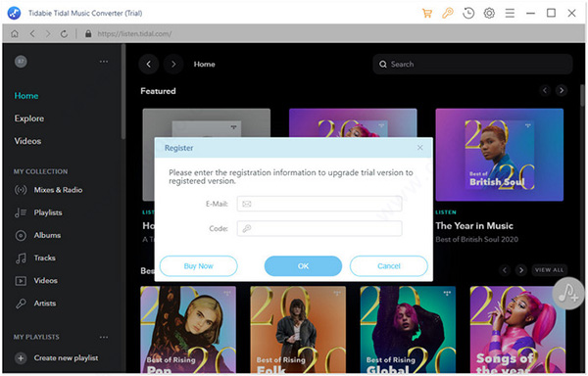This screenshot has height=376, width=588.
Task: Open the hamburger menu icon
Action: pos(510,13)
